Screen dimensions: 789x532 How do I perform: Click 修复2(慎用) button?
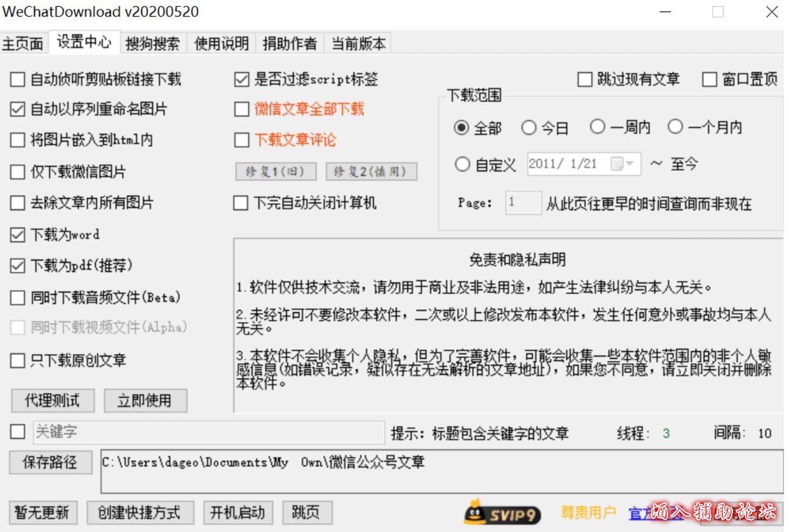[372, 171]
